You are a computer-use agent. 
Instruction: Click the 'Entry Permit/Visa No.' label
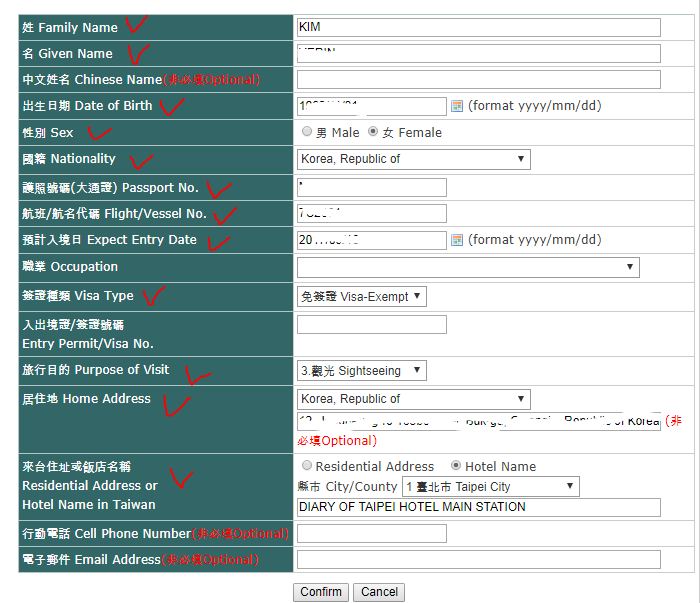pyautogui.click(x=88, y=343)
